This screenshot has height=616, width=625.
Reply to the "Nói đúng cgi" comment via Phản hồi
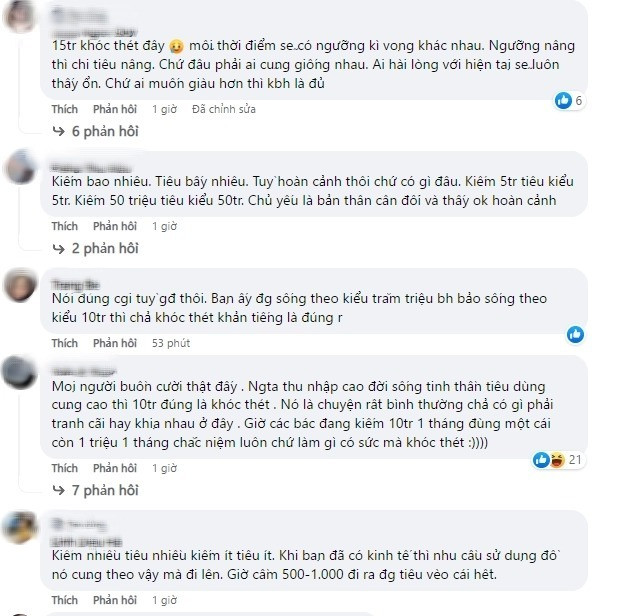(x=114, y=343)
